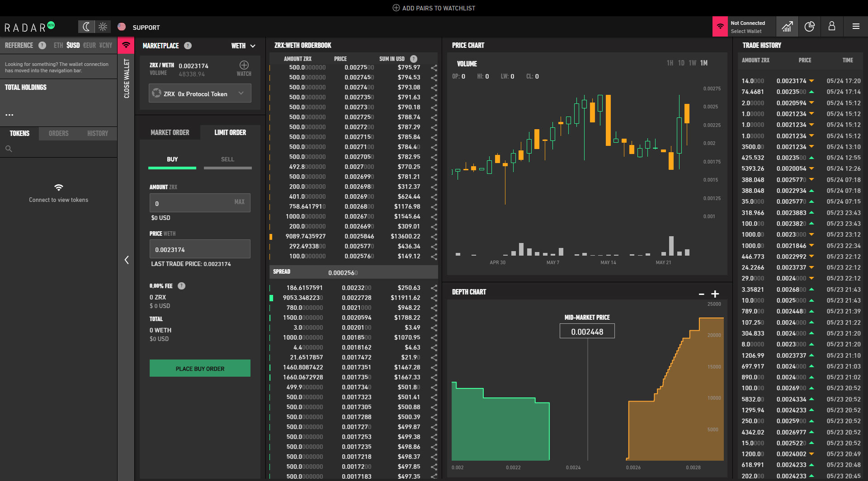
Task: Open the portfolio pie chart view
Action: point(809,27)
